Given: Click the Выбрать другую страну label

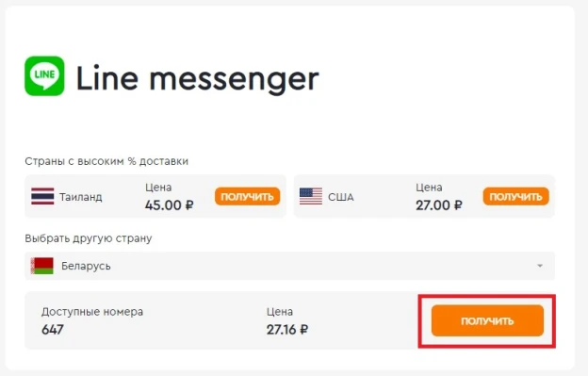Looking at the screenshot, I should (89, 238).
